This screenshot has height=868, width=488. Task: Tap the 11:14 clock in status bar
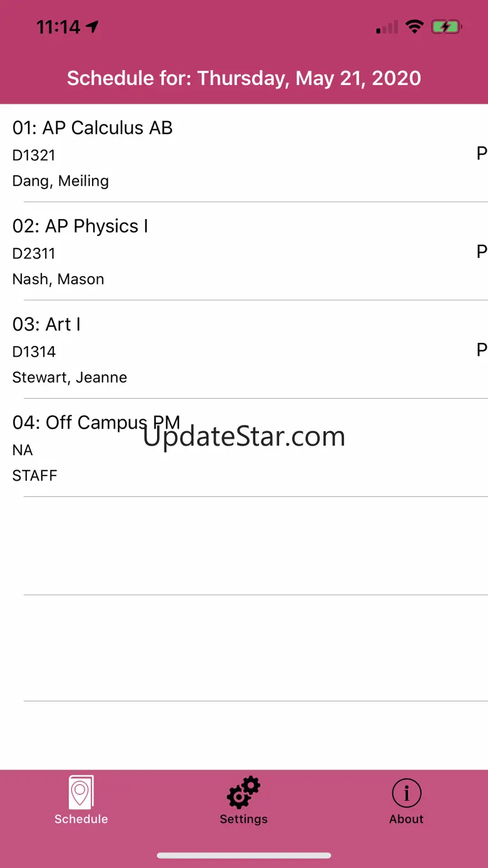[x=58, y=27]
